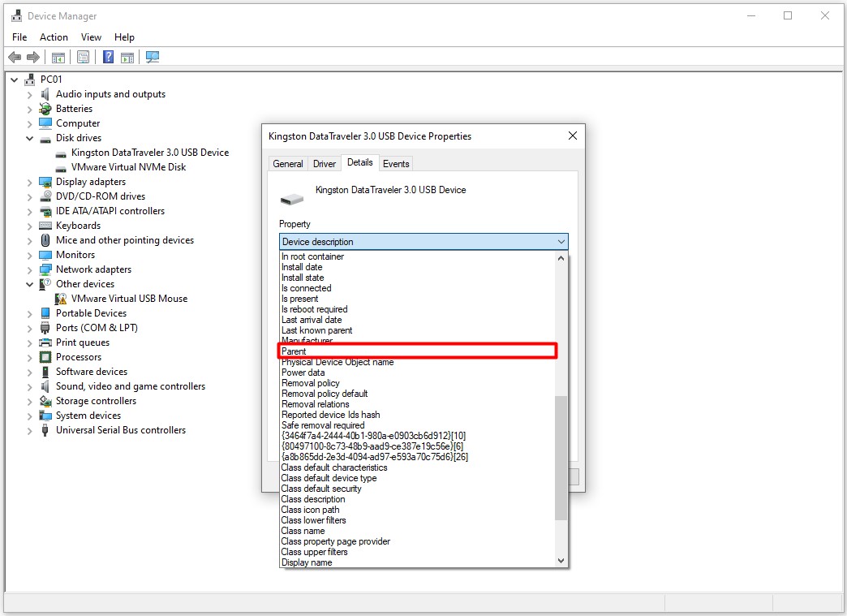
Task: Choose Class name from the property list
Action: click(x=418, y=531)
